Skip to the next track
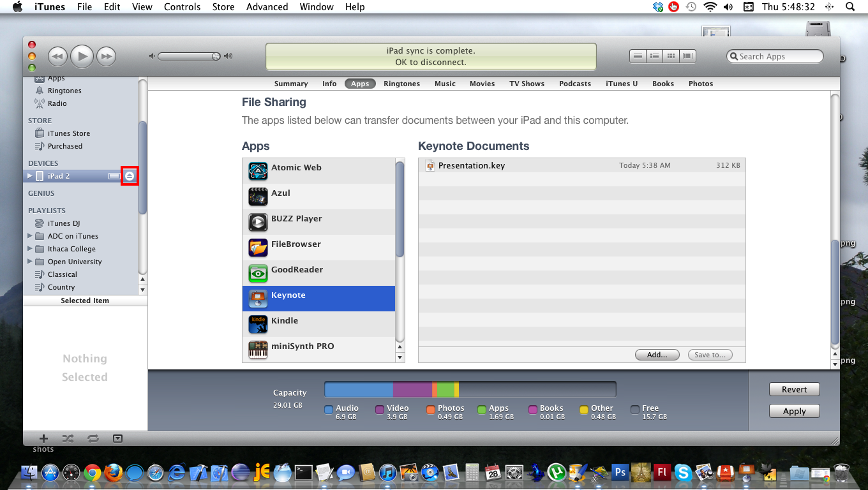 (106, 57)
